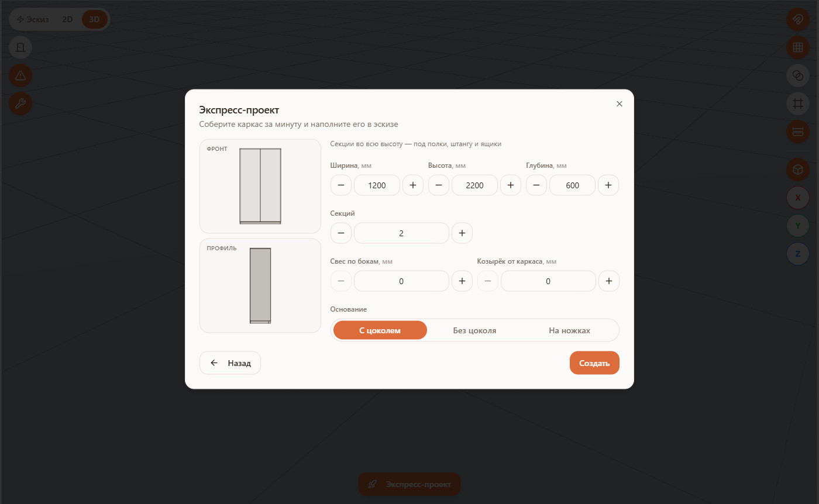Decrease the Ширина value
Viewport: 819px width, 504px height.
click(341, 185)
